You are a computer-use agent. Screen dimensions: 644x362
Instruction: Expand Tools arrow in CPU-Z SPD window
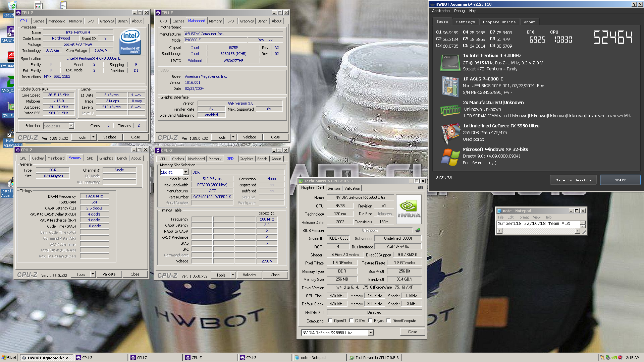233,275
